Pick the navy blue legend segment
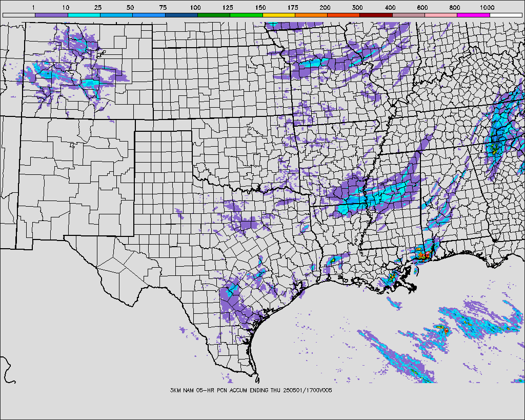Image resolution: width=525 pixels, height=420 pixels. coord(181,15)
